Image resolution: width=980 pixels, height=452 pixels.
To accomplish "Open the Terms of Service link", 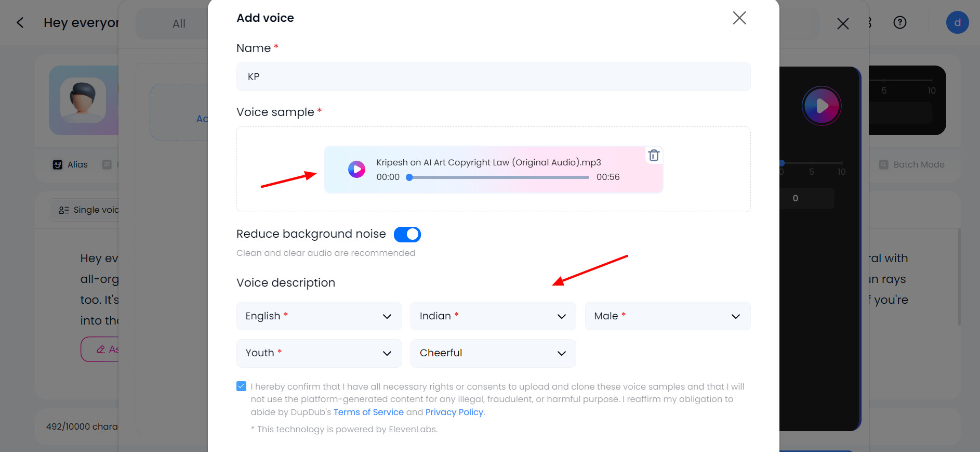I will (368, 412).
